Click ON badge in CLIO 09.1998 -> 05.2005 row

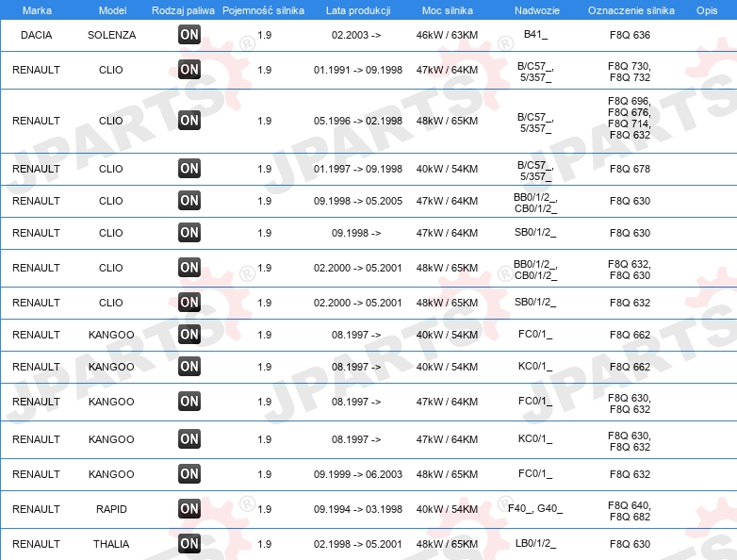tap(189, 200)
